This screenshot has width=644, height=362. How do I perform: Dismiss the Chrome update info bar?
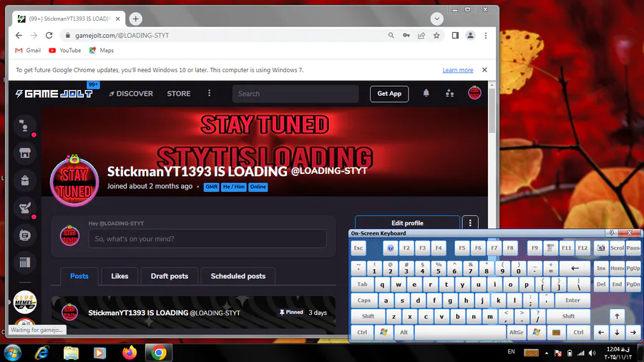tap(484, 70)
